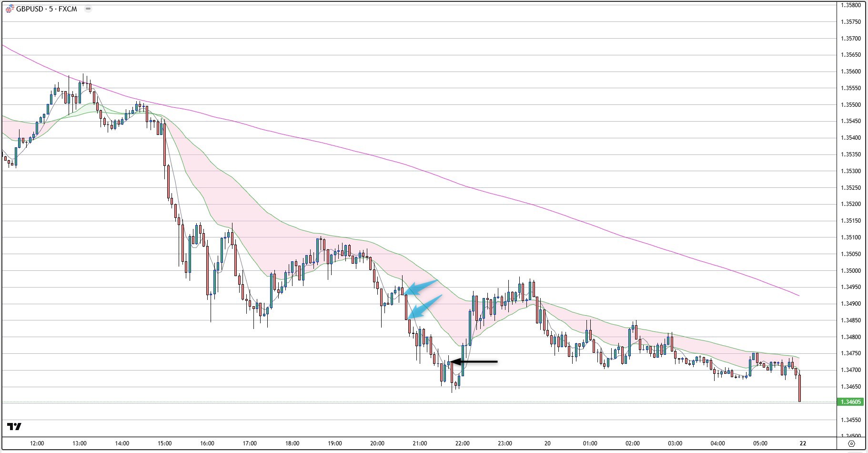Click the 1.35700 price axis label
This screenshot has width=868, height=453.
click(850, 39)
